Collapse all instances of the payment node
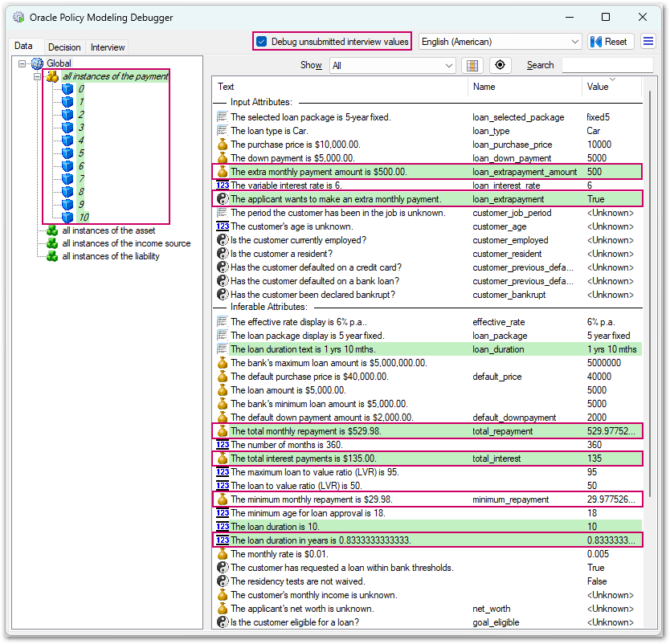Image resolution: width=670 pixels, height=644 pixels. (37, 77)
